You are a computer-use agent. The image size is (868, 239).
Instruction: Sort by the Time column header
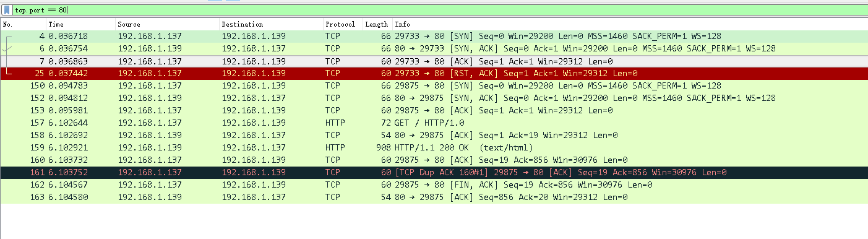point(81,24)
